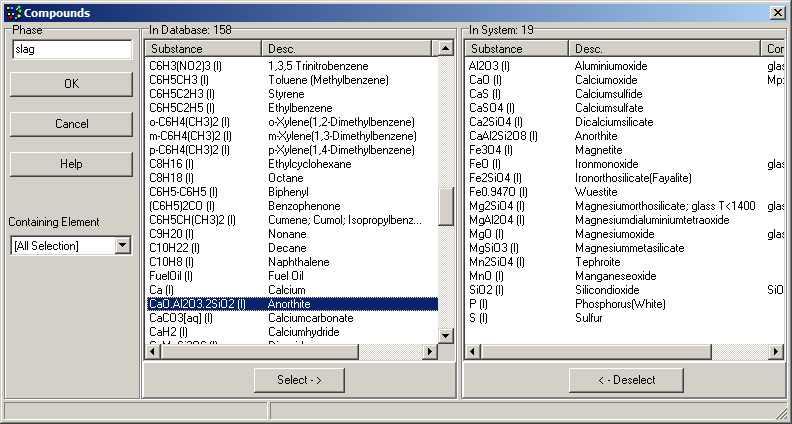Expand the Containing Element dropdown
This screenshot has width=792, height=424.
122,245
